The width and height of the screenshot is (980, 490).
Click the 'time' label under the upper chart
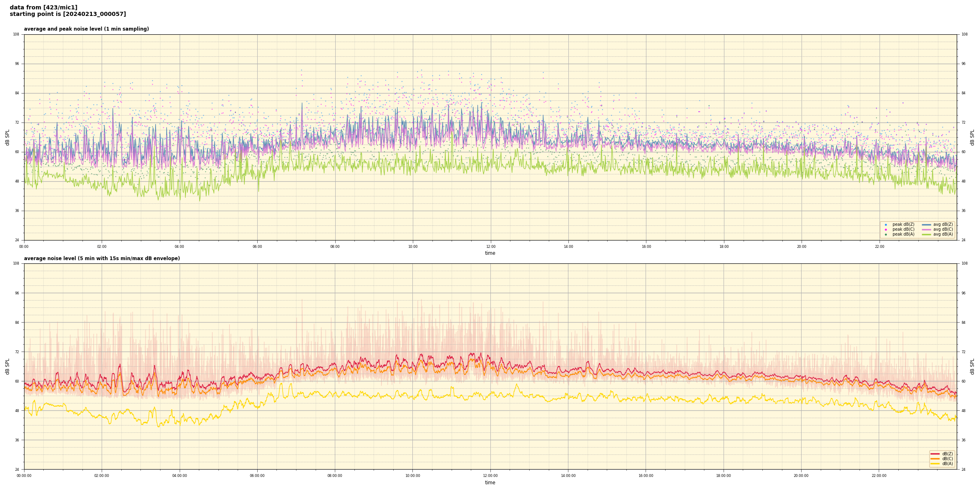point(490,253)
